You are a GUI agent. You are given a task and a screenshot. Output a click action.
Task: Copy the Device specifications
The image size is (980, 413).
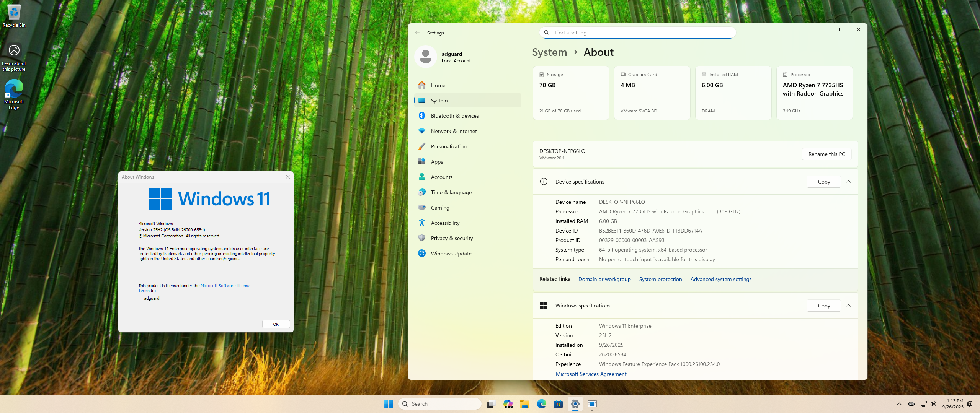click(824, 182)
